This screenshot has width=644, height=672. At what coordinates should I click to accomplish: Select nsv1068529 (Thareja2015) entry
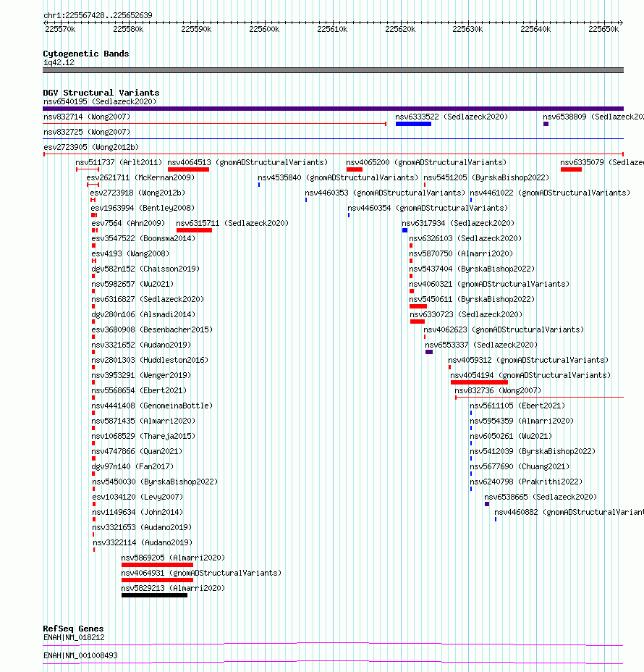click(143, 436)
